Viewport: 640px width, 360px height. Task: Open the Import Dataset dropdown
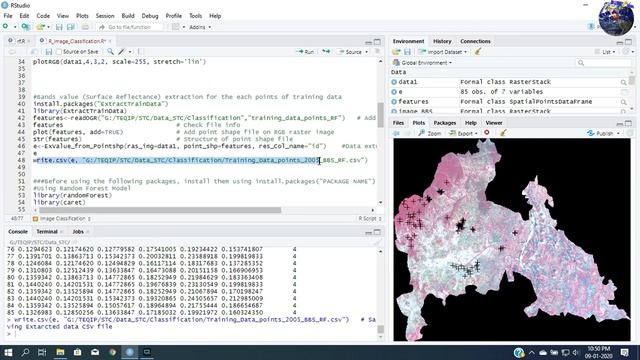pos(442,52)
